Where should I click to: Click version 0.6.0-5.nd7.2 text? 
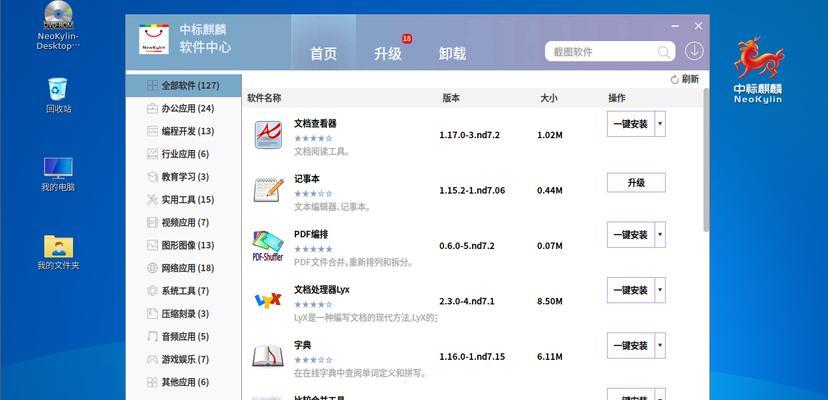tap(467, 246)
